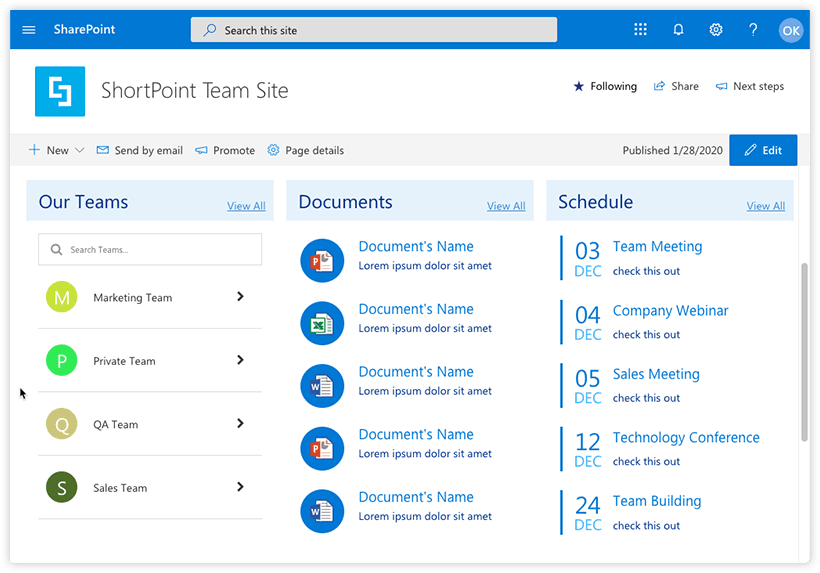Open the Team Building event

point(657,501)
